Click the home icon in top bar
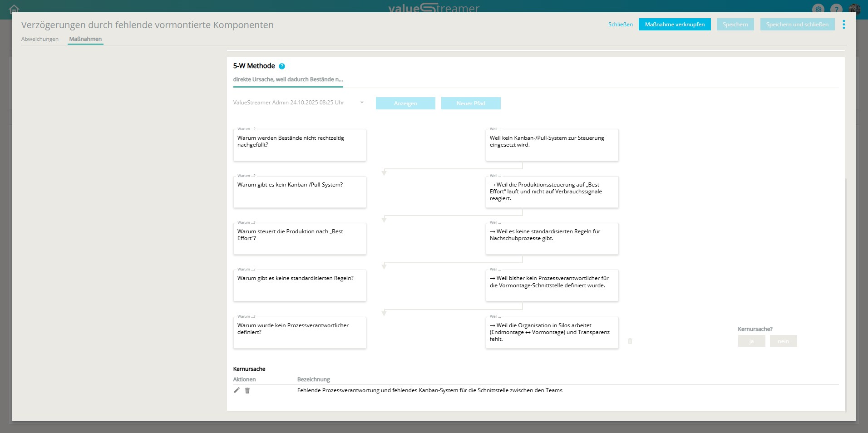 [x=14, y=9]
